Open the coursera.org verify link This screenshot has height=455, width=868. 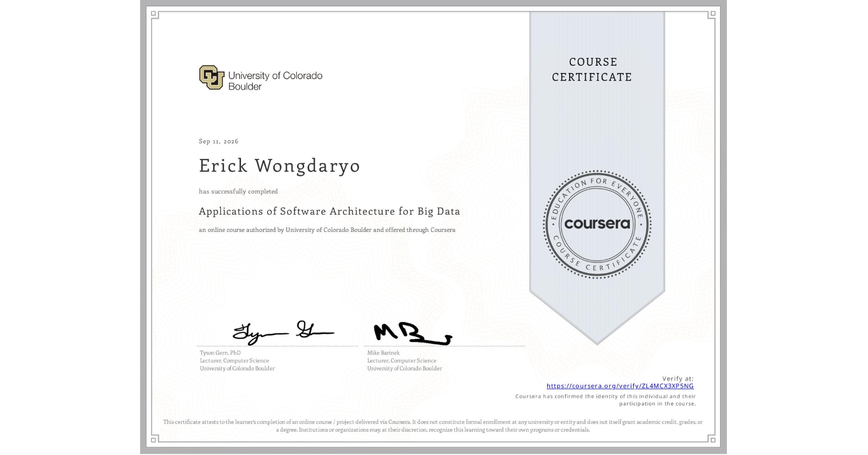(x=620, y=386)
